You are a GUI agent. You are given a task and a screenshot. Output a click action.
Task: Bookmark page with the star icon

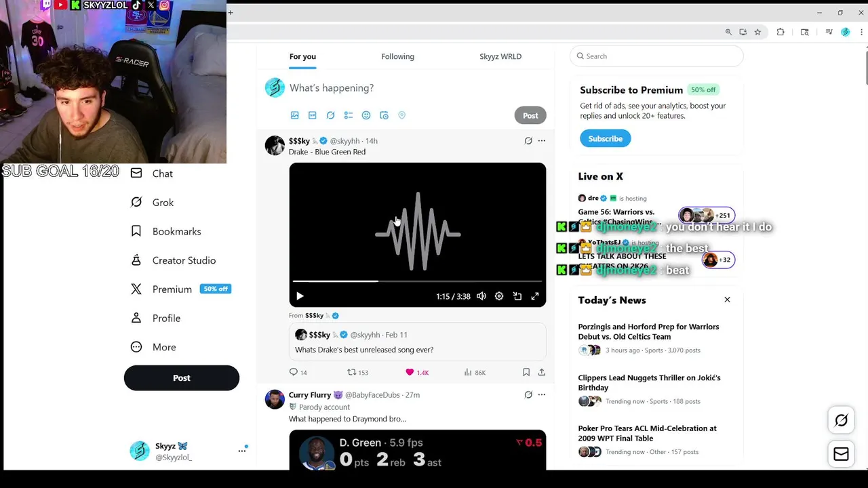(x=757, y=32)
